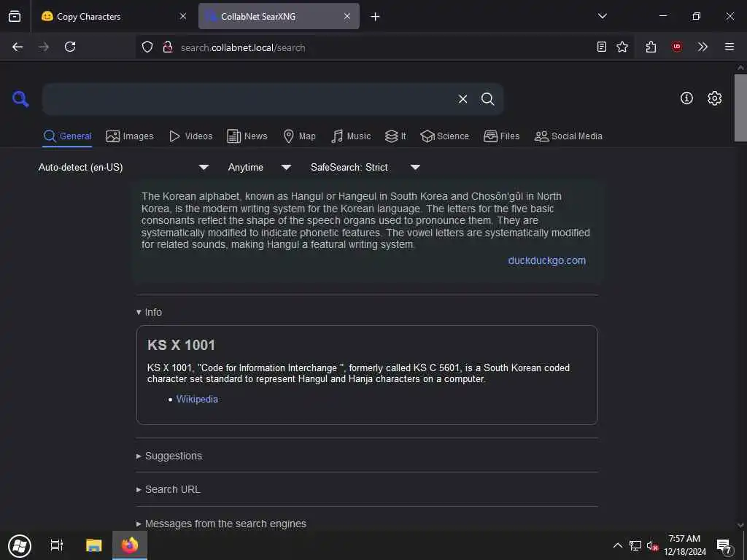The image size is (747, 560).
Task: Open the network status tray icon
Action: click(x=635, y=545)
